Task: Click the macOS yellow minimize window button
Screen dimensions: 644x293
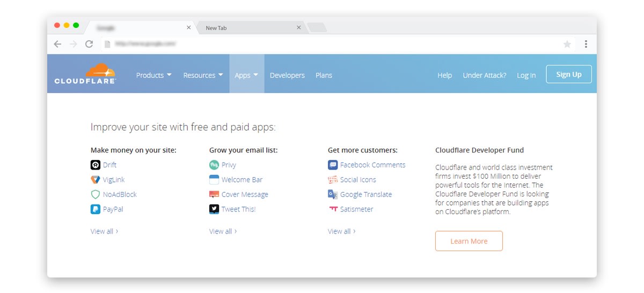Action: point(67,25)
